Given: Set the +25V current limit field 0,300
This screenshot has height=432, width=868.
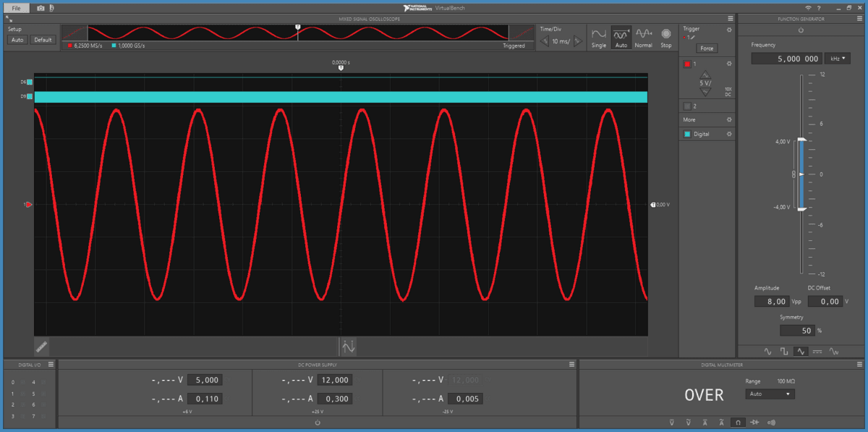Looking at the screenshot, I should pos(334,399).
